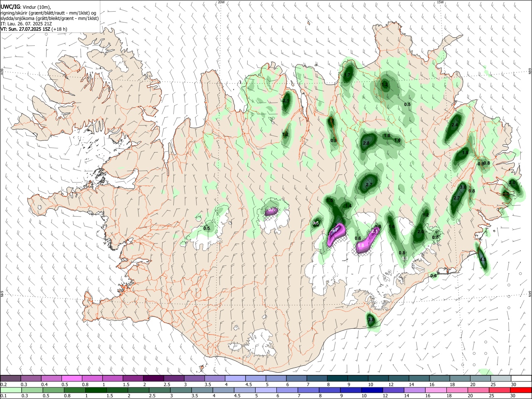Select the violet swatch labeled 14 in bottom scale

[414, 390]
